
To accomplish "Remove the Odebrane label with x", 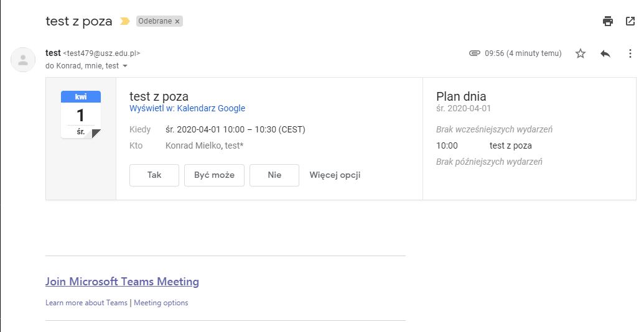I will pyautogui.click(x=177, y=21).
